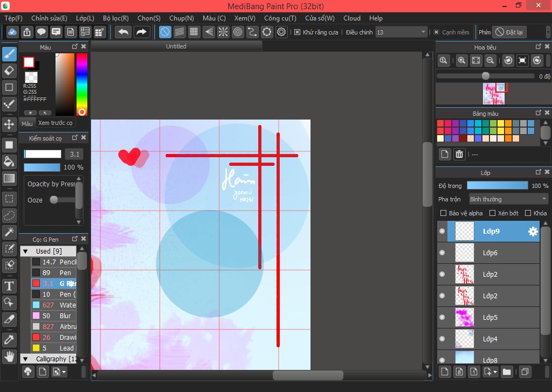The image size is (552, 392).
Task: Hide layer Lớp6 using its visibility dot
Action: click(x=442, y=253)
